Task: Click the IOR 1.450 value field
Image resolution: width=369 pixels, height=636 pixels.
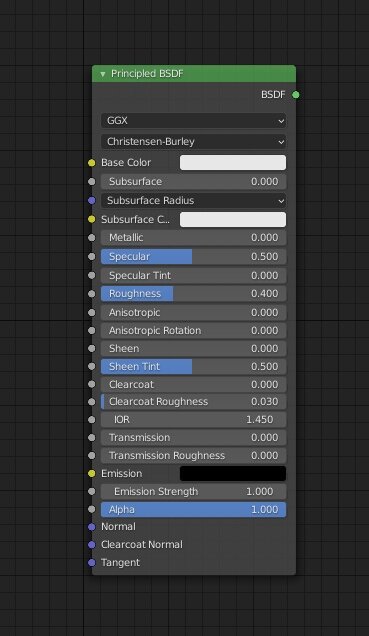Action: [193, 419]
